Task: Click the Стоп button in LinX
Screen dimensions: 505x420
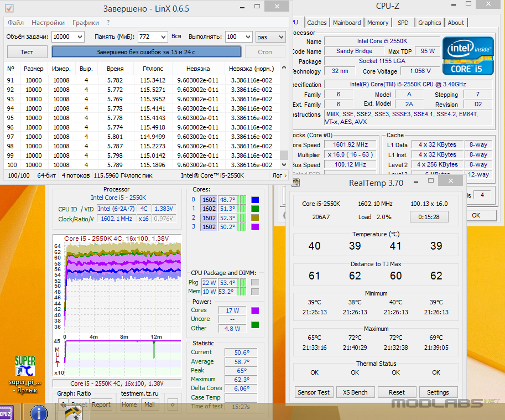Action: coord(265,52)
